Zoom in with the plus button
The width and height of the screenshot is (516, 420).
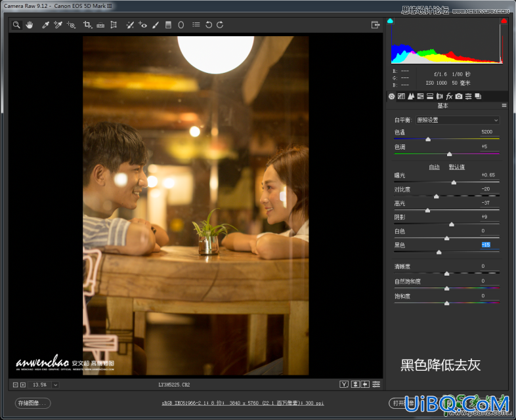(x=23, y=385)
